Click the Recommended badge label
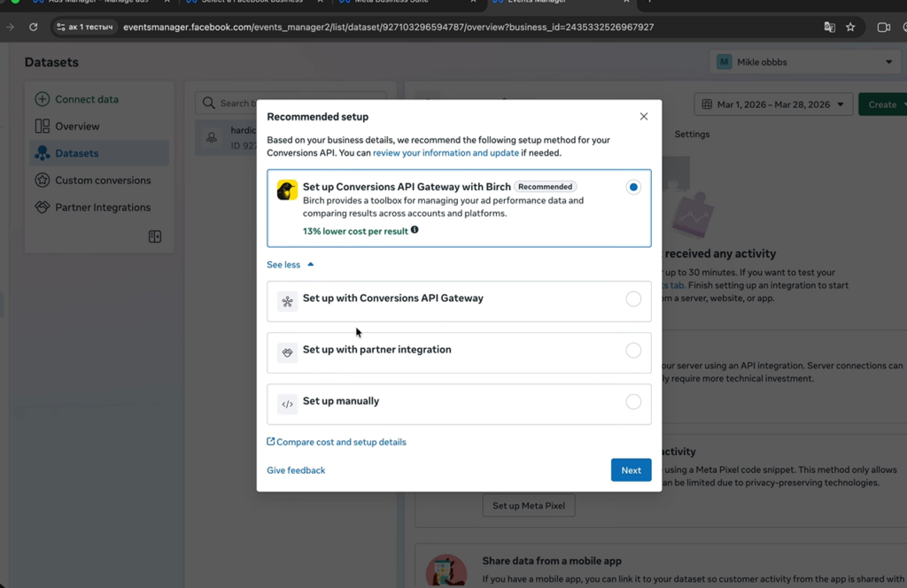The height and width of the screenshot is (588, 907). tap(545, 187)
